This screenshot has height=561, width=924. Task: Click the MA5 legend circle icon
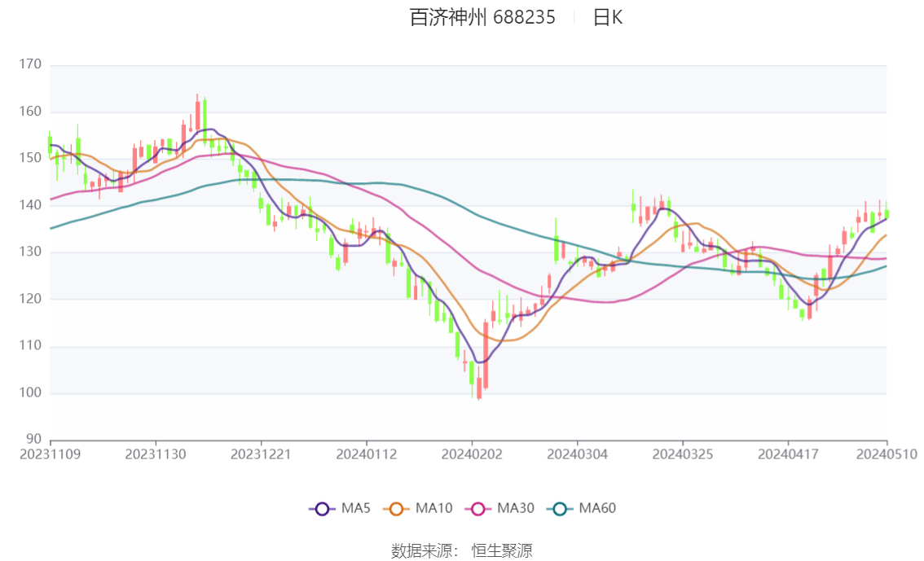click(x=323, y=508)
